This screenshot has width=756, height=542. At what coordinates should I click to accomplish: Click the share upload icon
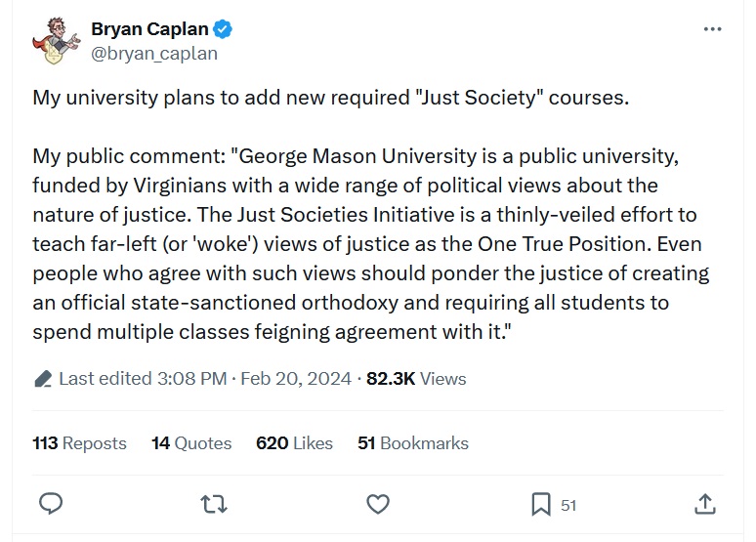pos(704,504)
